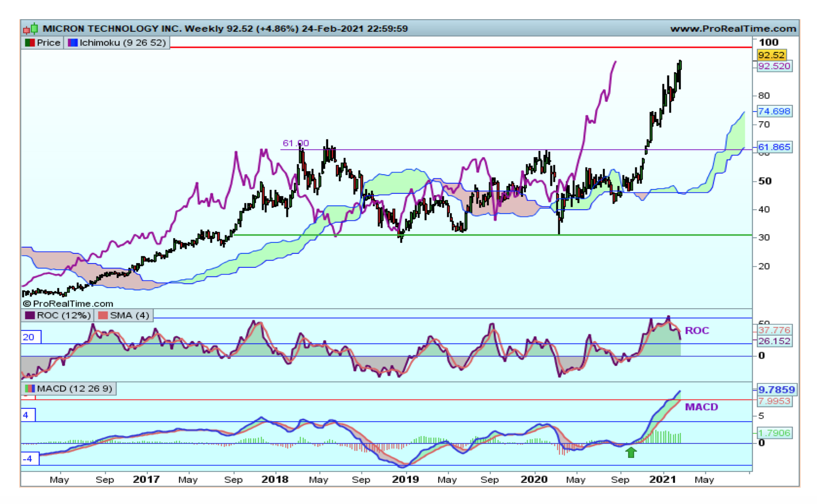Click the ROC purple color swatch
The height and width of the screenshot is (504, 817).
pos(30,315)
